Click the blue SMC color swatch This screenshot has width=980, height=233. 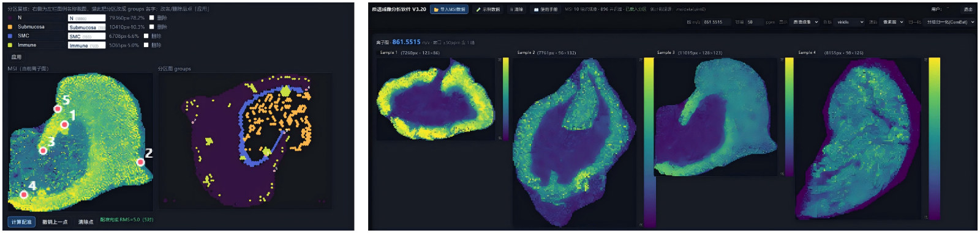[10, 36]
